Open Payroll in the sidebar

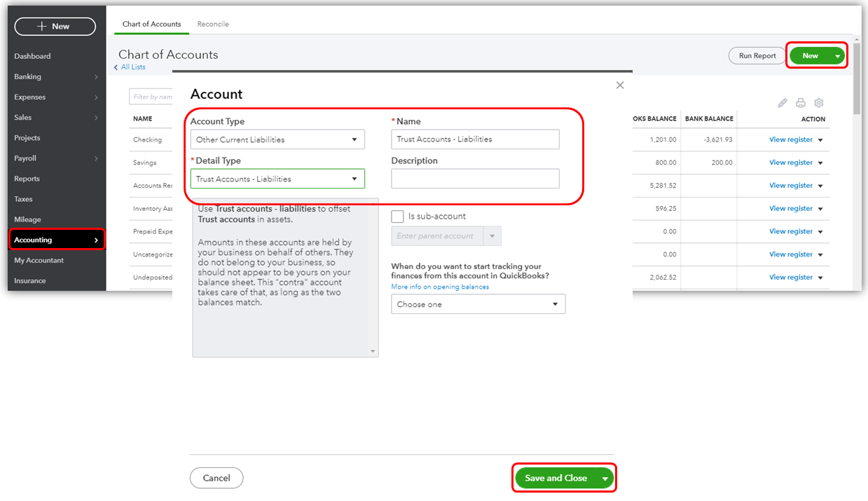click(x=56, y=158)
